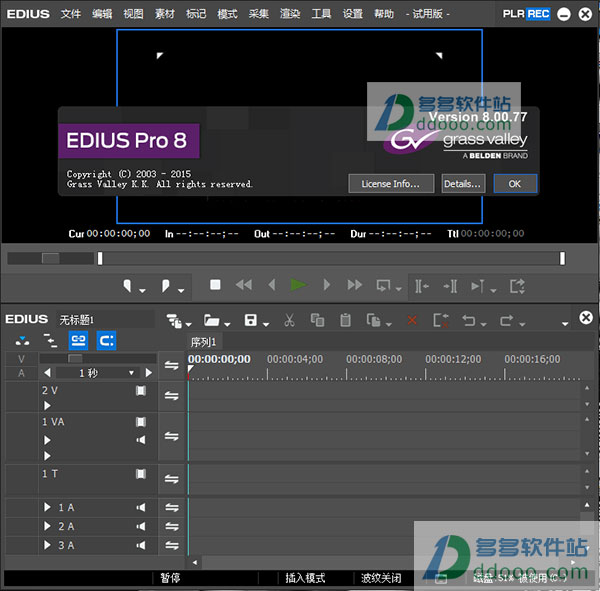Click the Redo arrow icon

[x=507, y=320]
